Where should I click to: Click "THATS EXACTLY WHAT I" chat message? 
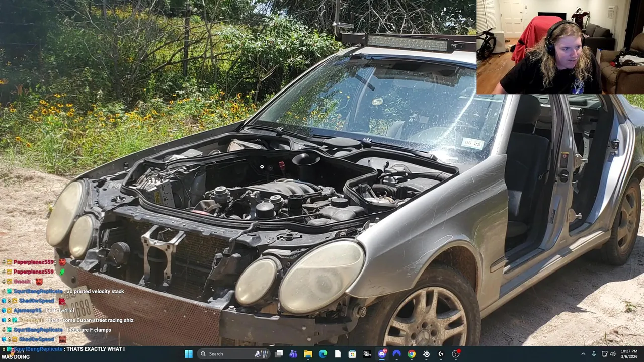coord(96,349)
